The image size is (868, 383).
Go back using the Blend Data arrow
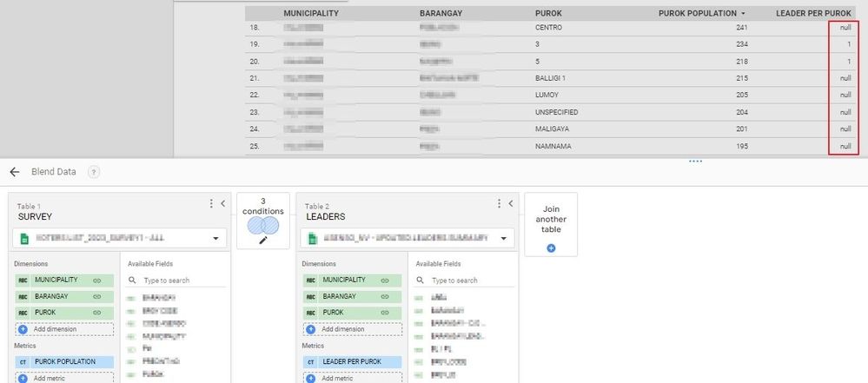point(15,172)
